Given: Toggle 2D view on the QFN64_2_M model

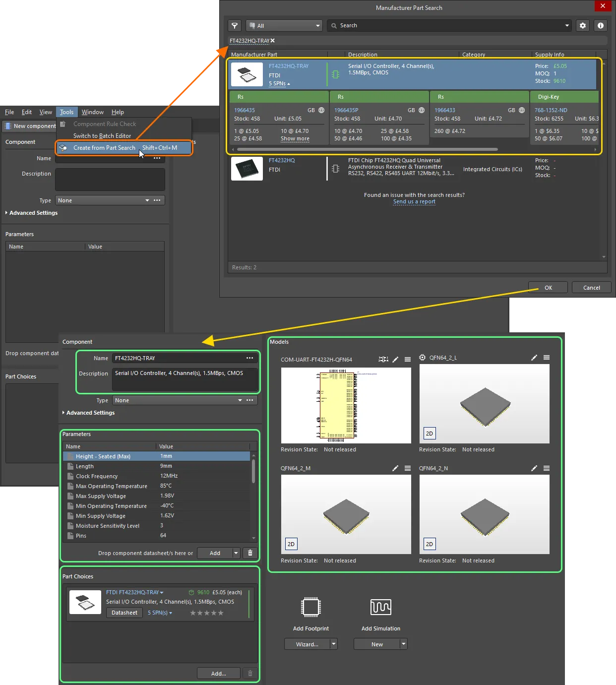Looking at the screenshot, I should pos(291,544).
